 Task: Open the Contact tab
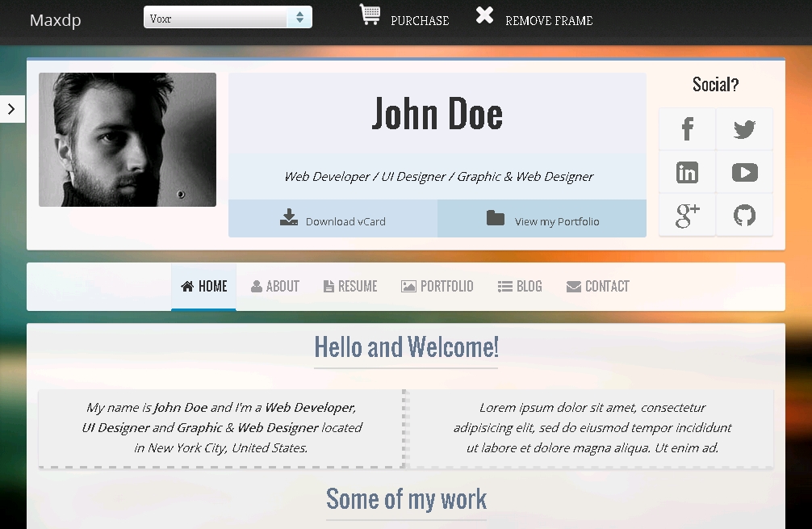coord(597,287)
